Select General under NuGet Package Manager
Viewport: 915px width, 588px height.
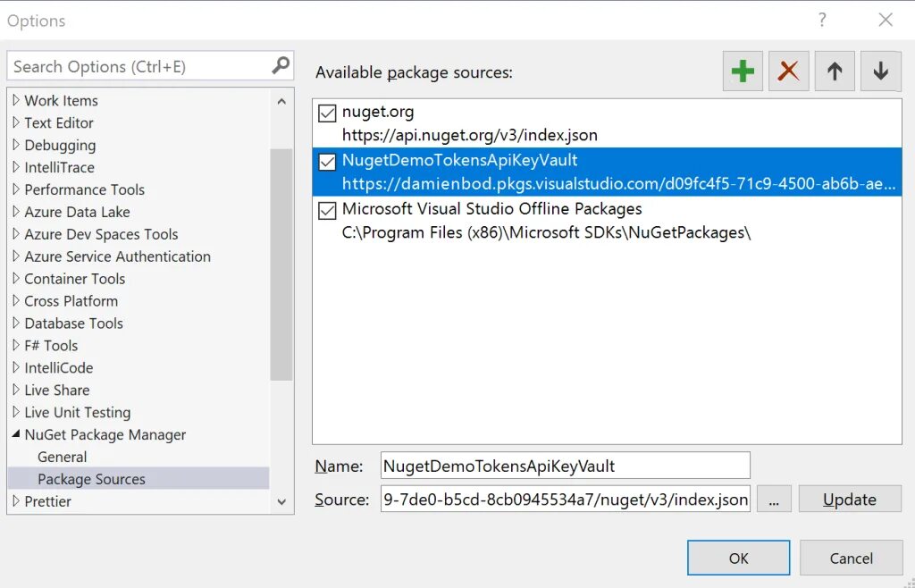tap(63, 457)
